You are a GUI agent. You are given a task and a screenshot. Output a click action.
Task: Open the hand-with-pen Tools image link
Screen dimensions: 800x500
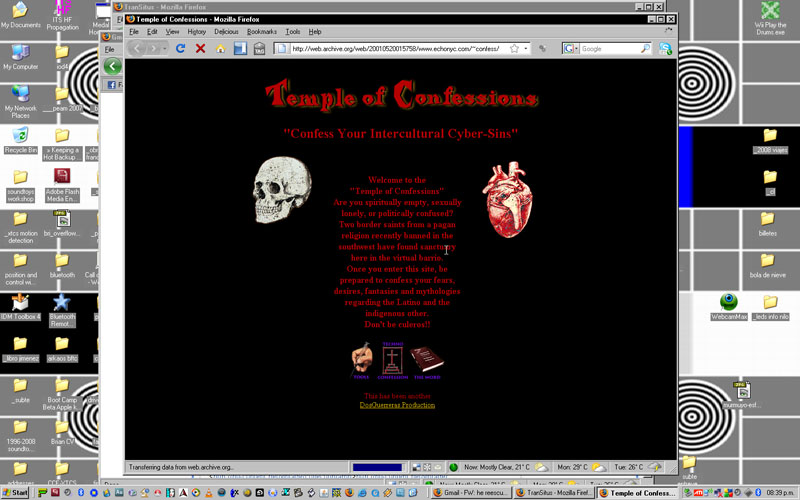362,360
